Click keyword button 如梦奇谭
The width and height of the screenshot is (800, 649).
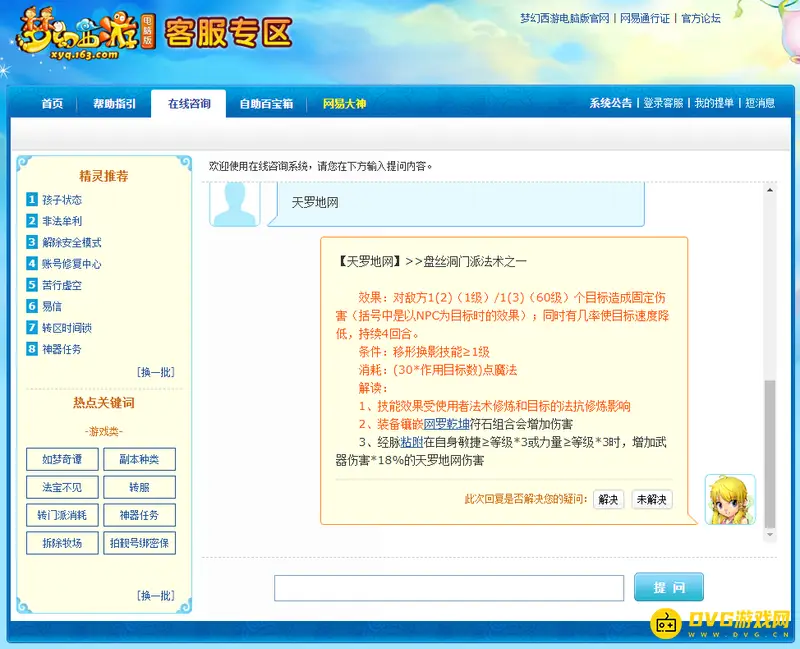coord(62,459)
